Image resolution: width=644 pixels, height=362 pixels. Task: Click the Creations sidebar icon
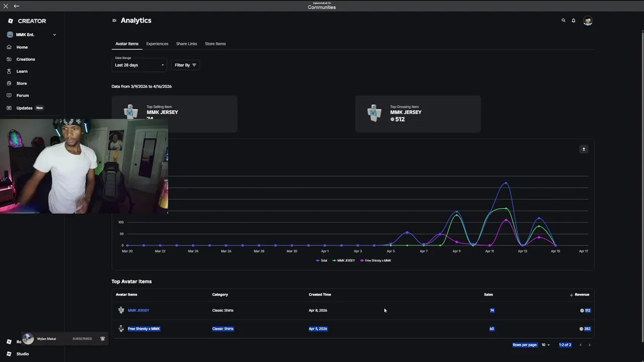9,59
